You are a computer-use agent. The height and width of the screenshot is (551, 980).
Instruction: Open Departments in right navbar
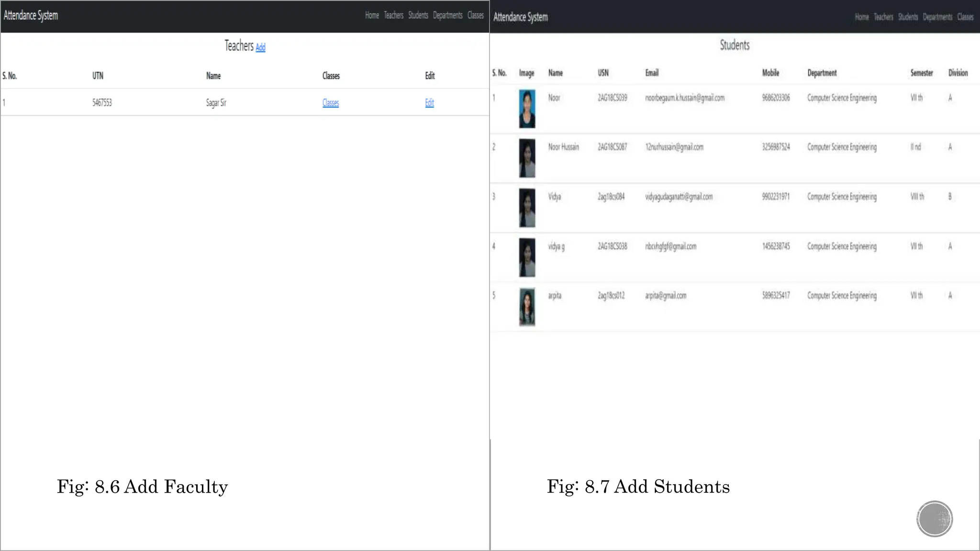pos(937,17)
